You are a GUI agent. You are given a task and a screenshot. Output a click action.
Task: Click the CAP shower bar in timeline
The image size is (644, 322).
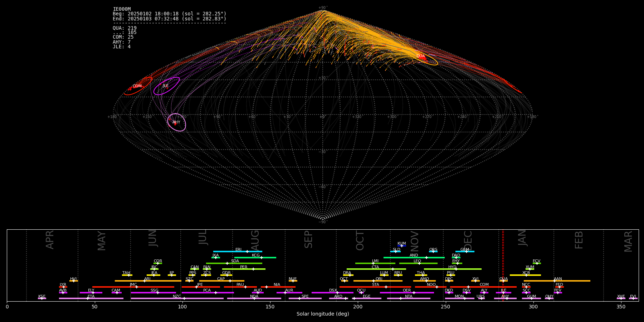222,281
